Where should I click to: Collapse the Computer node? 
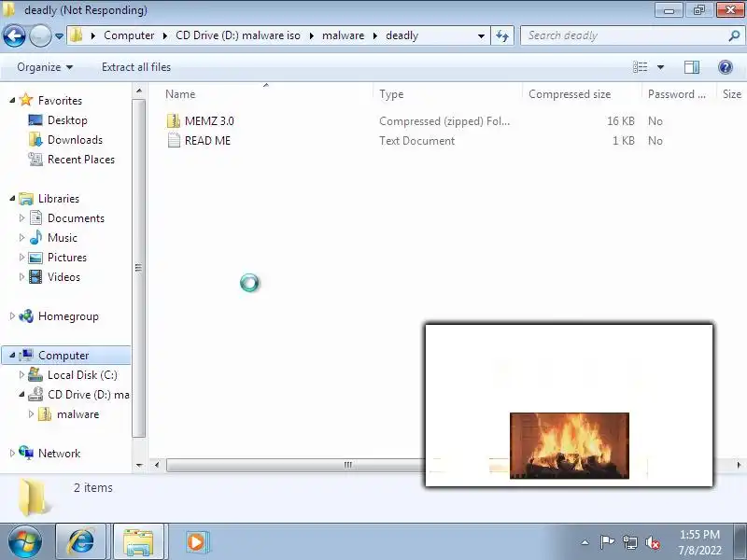pyautogui.click(x=12, y=356)
